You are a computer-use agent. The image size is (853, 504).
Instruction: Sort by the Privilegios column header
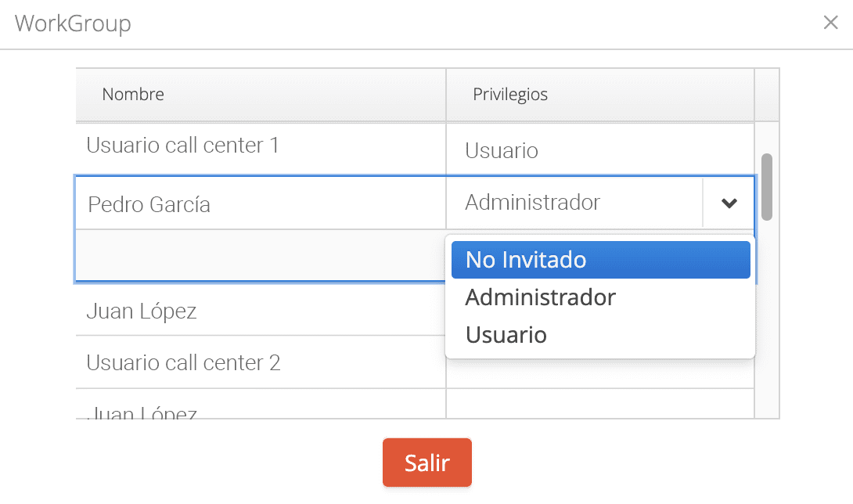[x=600, y=94]
